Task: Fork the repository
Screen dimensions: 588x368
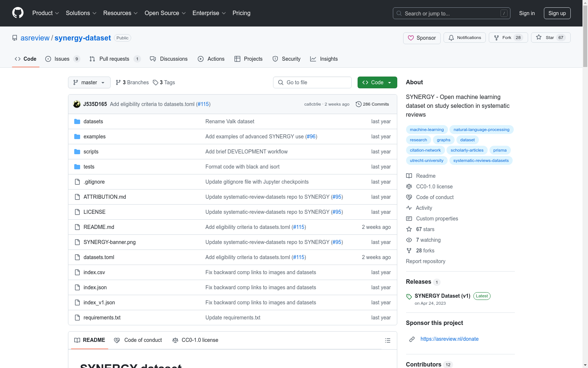Action: [x=508, y=38]
